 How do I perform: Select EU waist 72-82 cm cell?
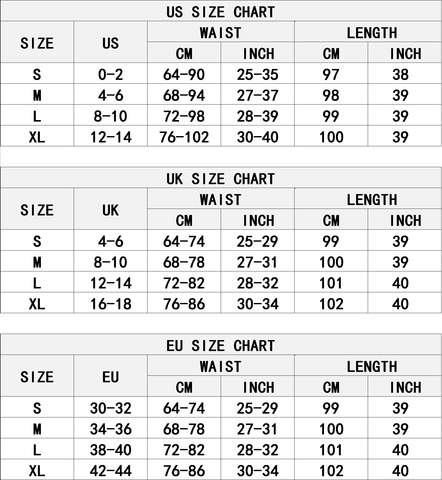click(x=184, y=450)
